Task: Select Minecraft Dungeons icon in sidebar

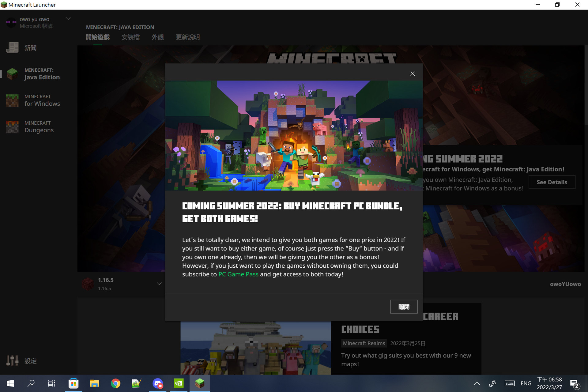Action: click(12, 127)
